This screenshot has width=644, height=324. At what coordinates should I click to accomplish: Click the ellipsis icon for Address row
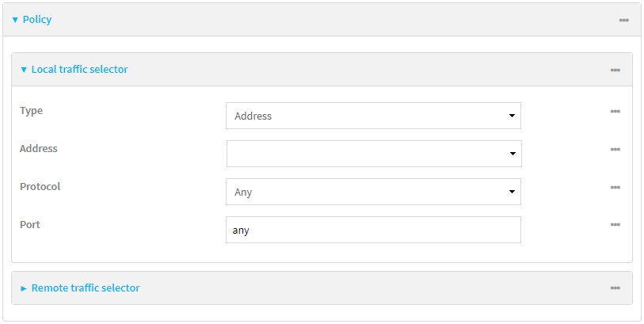point(615,150)
